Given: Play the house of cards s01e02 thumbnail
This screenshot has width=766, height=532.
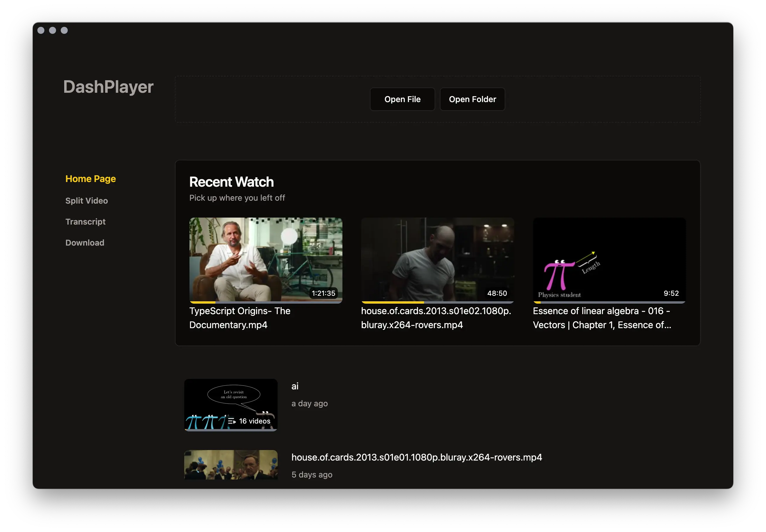Looking at the screenshot, I should (x=437, y=260).
